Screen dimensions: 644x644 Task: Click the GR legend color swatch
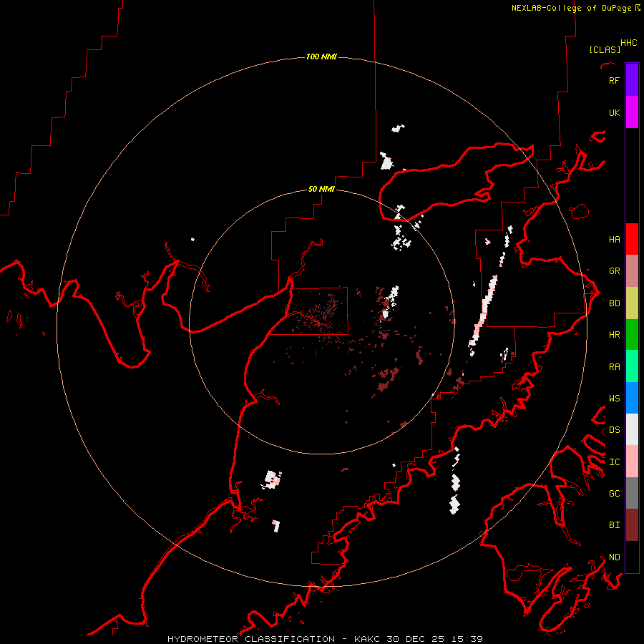click(632, 271)
